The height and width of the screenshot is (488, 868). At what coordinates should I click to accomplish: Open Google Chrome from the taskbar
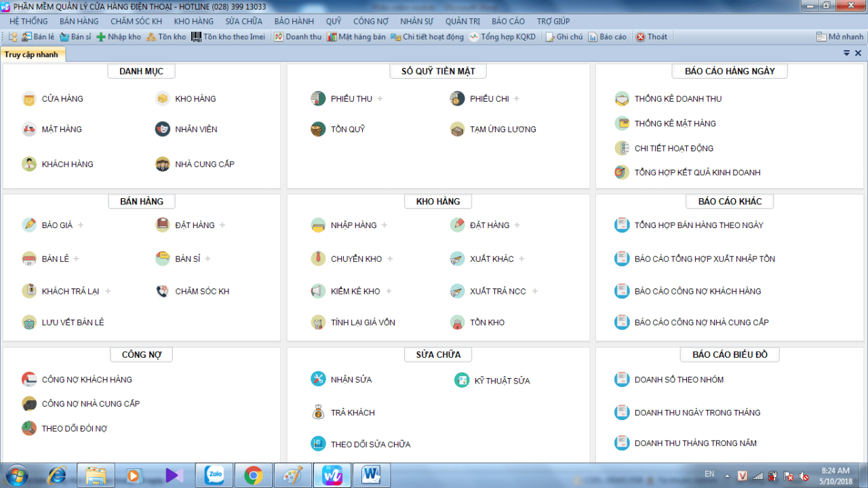point(254,475)
